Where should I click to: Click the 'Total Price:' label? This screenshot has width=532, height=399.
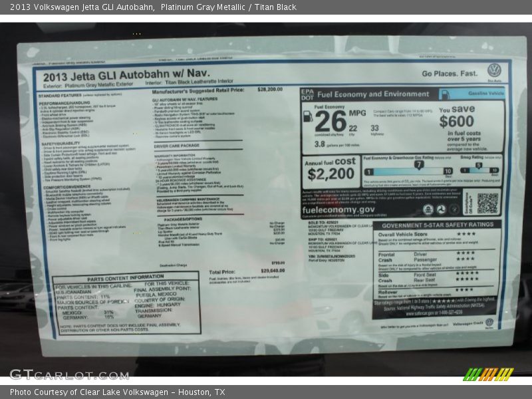click(x=222, y=272)
